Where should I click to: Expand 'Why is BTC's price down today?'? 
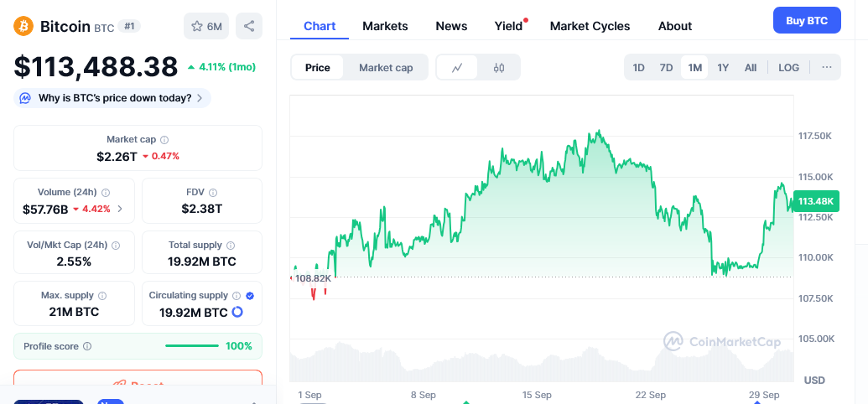(113, 98)
